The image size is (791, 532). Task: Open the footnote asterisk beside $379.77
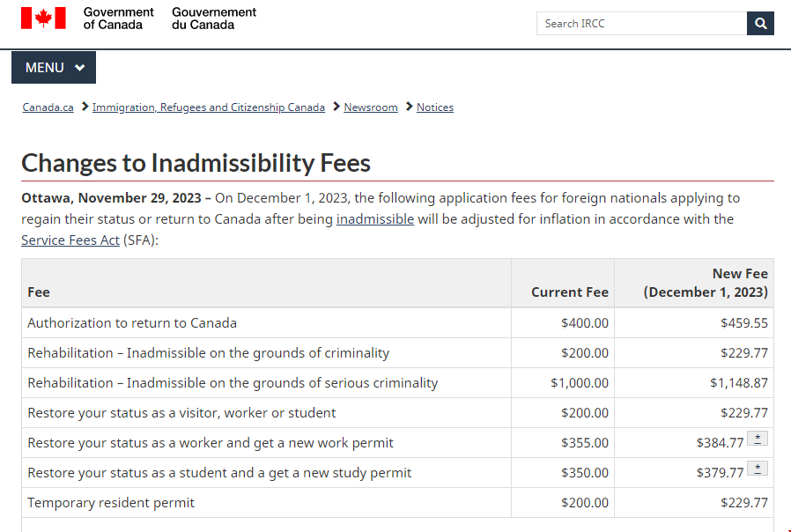pos(758,469)
